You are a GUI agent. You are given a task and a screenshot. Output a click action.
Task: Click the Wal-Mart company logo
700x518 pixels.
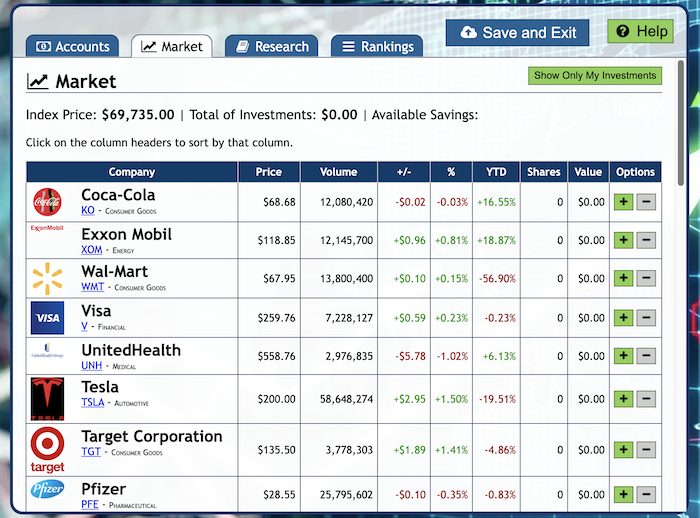[x=47, y=279]
